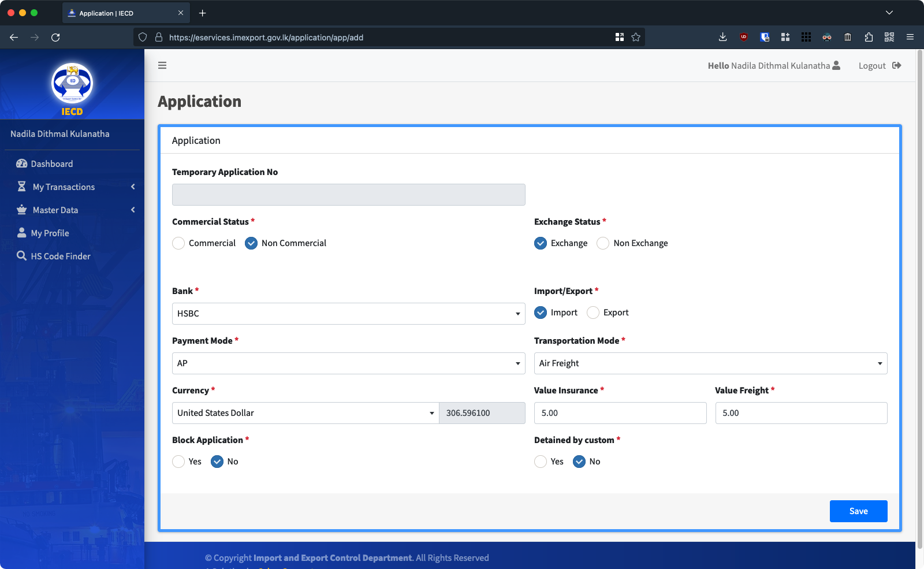The image size is (924, 569).
Task: Click the page vertical scrollbar
Action: coord(919,289)
